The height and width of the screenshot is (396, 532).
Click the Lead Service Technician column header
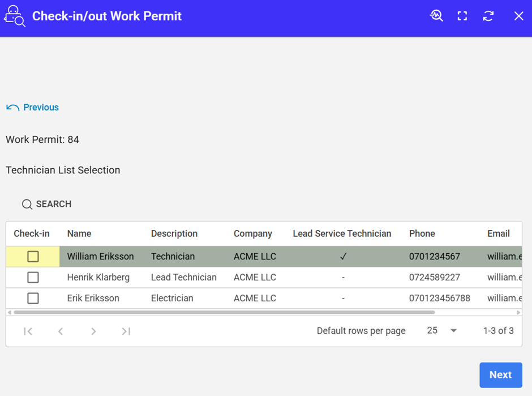point(342,233)
